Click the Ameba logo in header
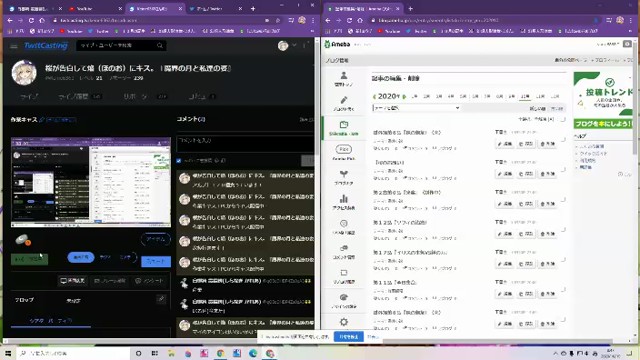This screenshot has height=360, width=640. click(337, 44)
